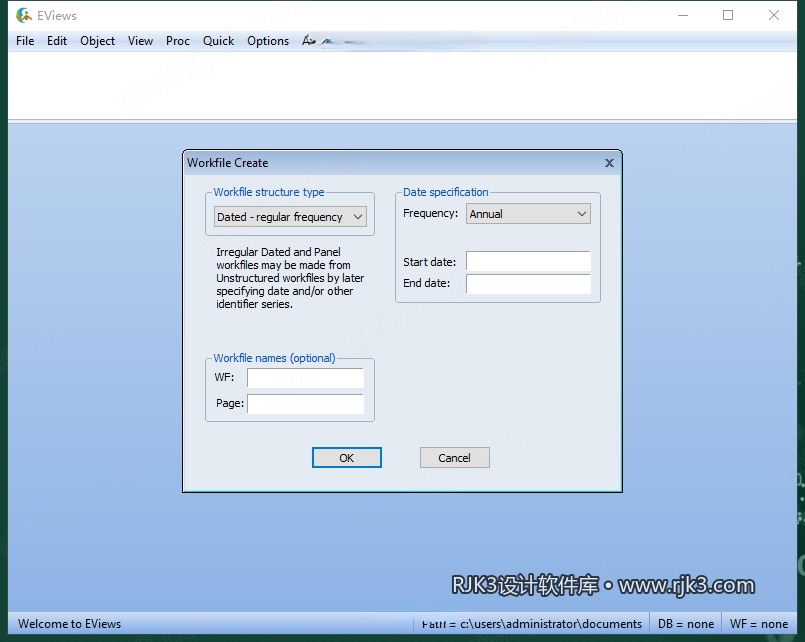
Task: Click into the Page name field
Action: point(305,404)
